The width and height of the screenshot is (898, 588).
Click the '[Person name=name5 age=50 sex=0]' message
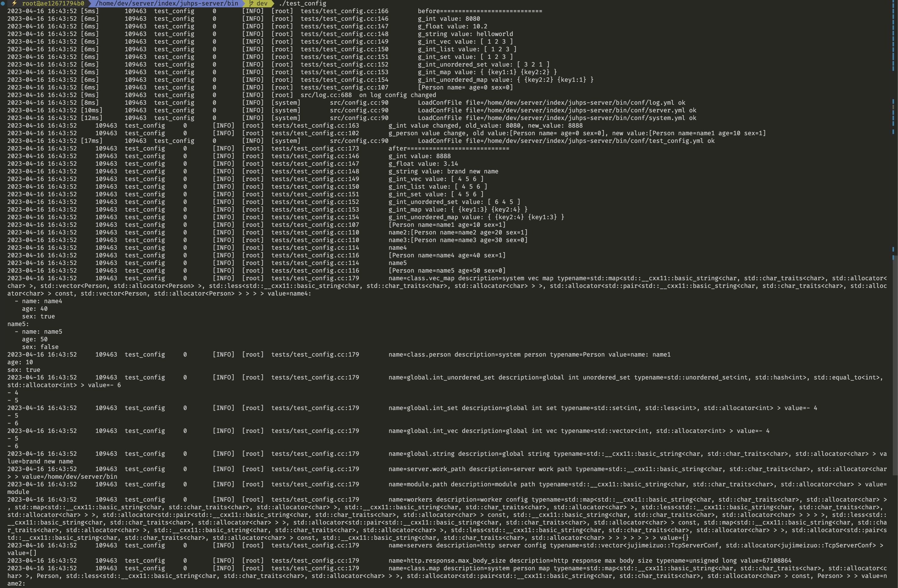[447, 270]
